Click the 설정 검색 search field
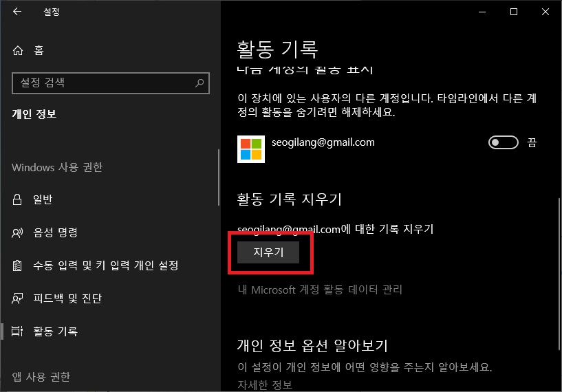This screenshot has height=392, width=562. 110,83
